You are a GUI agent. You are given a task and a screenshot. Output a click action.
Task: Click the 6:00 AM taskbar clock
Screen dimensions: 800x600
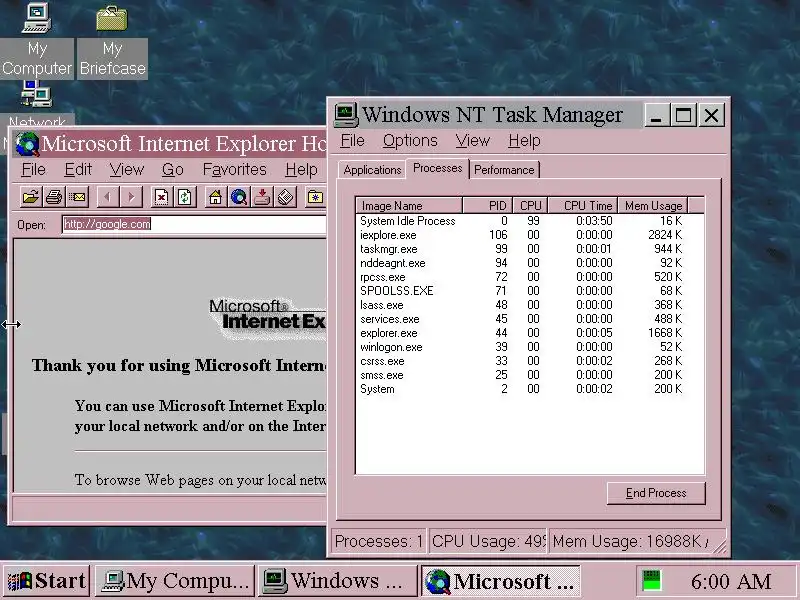(x=730, y=582)
